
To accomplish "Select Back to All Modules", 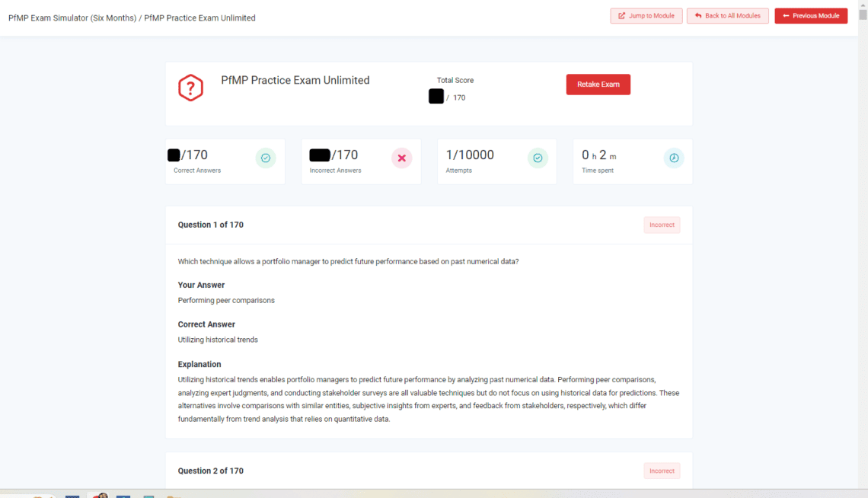I will pos(727,15).
